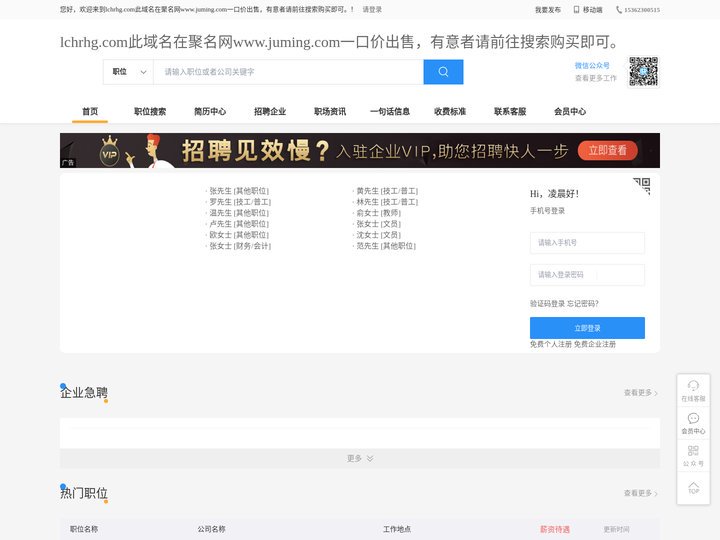Click the 验证码登录 link

pos(547,304)
